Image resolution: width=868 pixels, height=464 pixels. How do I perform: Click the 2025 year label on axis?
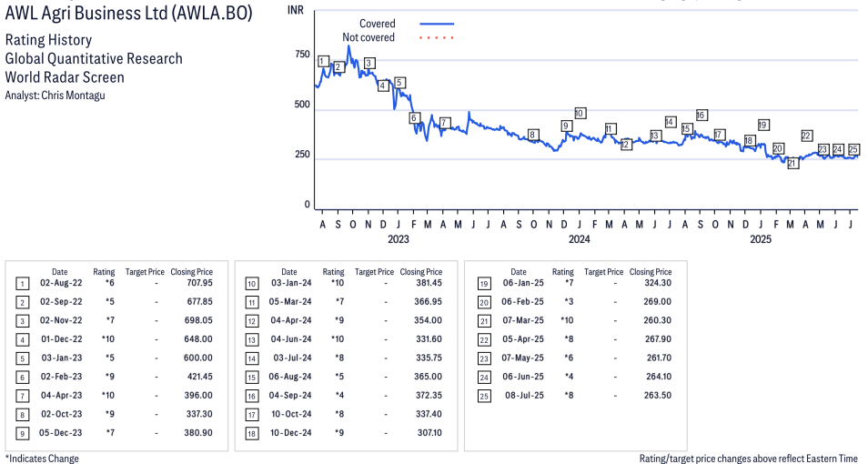761,238
